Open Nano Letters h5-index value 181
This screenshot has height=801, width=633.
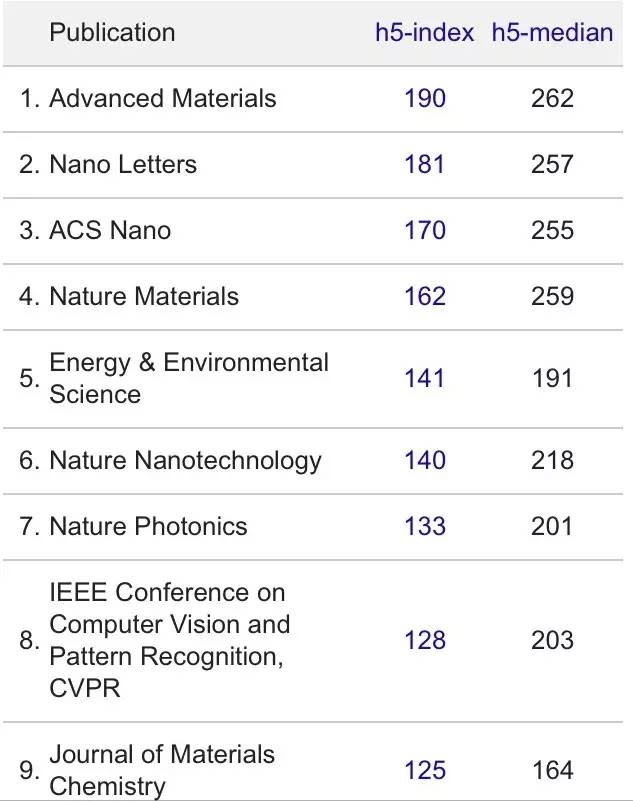click(425, 164)
